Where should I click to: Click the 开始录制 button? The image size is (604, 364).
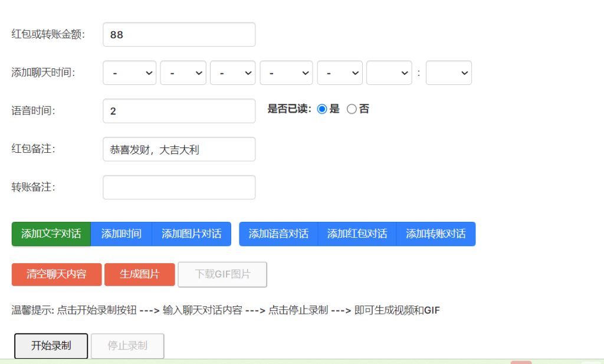coord(51,346)
